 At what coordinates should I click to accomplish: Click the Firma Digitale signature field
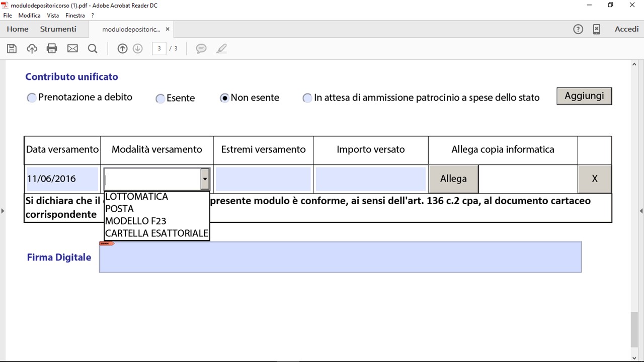340,257
